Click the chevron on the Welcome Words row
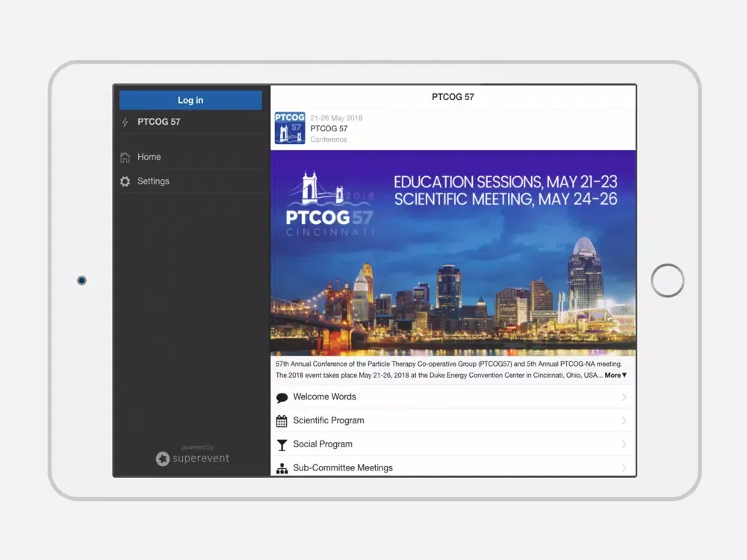 (x=624, y=396)
